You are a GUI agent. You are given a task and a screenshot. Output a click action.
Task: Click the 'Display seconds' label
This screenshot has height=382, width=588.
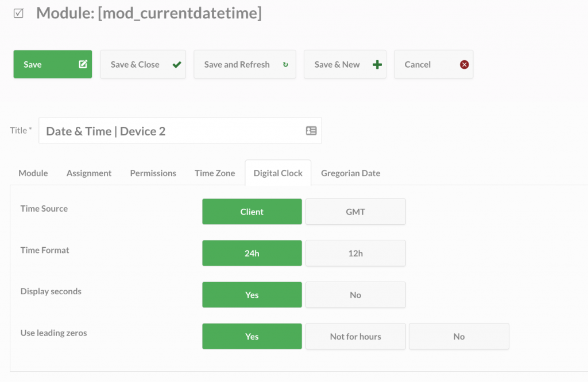51,291
